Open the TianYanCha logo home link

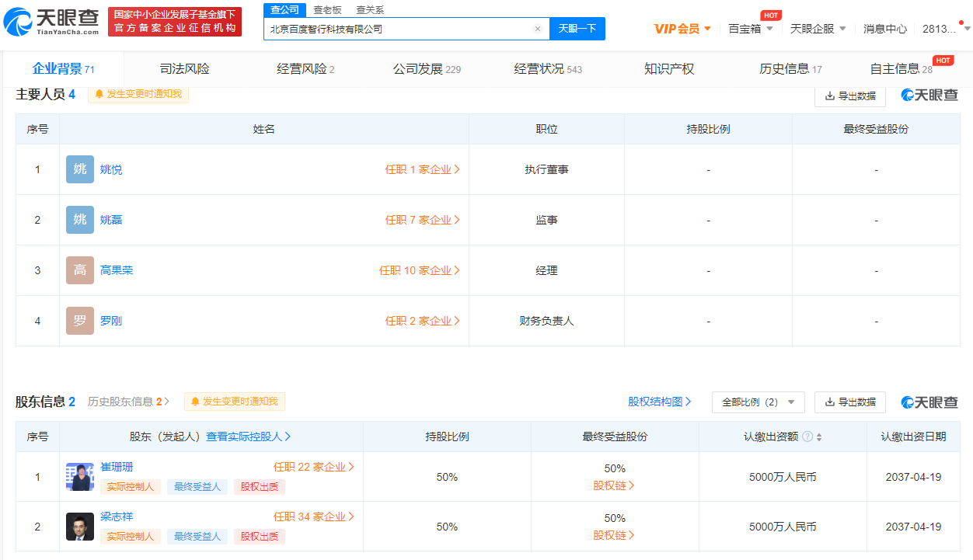point(51,22)
